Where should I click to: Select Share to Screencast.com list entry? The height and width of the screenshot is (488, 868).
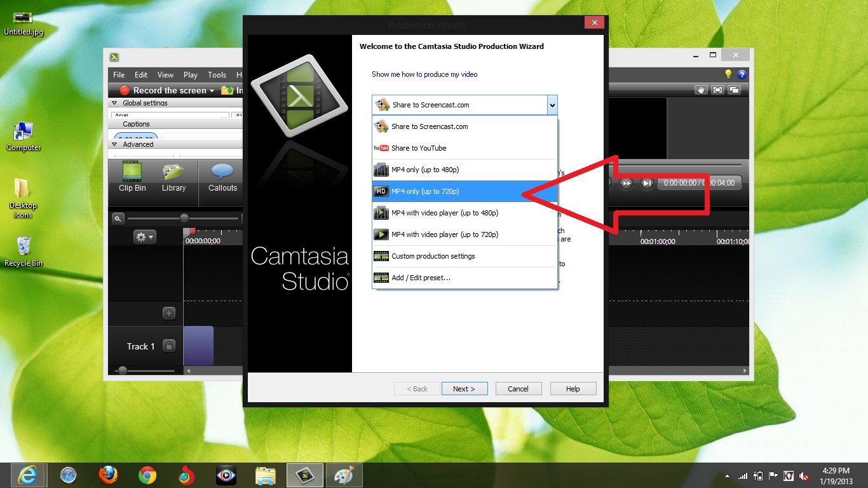465,126
